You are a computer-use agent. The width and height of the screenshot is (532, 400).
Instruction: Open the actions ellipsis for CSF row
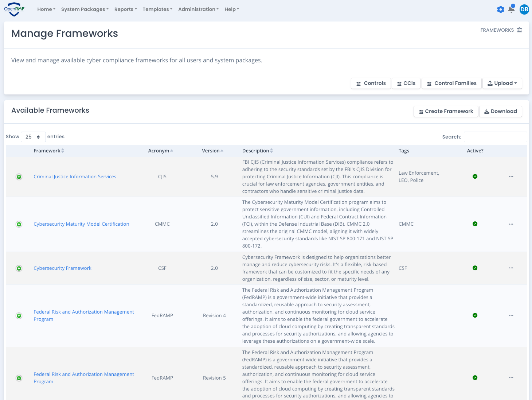(x=511, y=268)
